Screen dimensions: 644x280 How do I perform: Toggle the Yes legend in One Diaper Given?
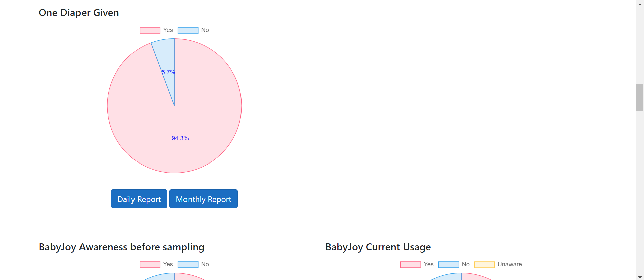pyautogui.click(x=156, y=30)
